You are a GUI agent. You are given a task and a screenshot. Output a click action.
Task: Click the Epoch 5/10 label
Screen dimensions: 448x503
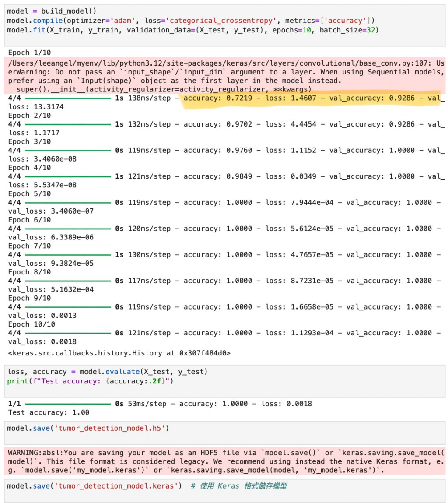(29, 194)
